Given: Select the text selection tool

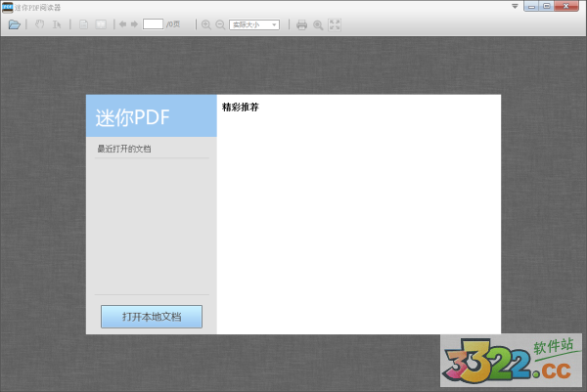Looking at the screenshot, I should (x=57, y=24).
